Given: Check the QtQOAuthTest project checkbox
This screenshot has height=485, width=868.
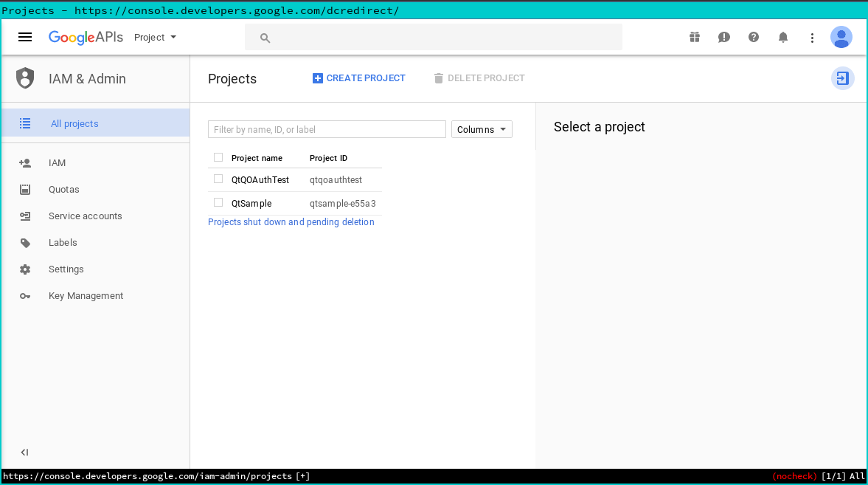Looking at the screenshot, I should coord(218,179).
